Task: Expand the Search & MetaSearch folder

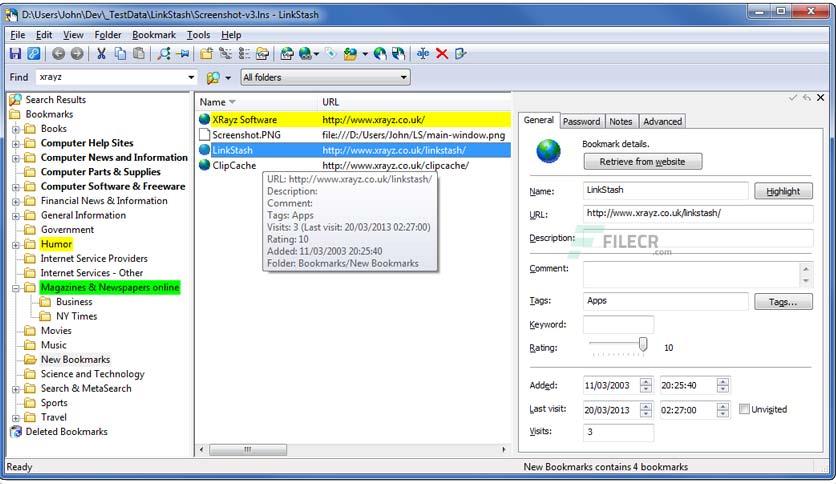Action: click(x=16, y=389)
